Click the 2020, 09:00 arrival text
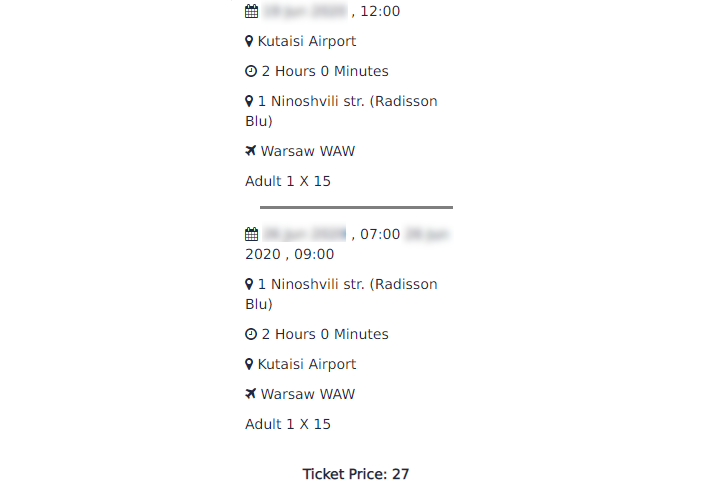710x487 pixels. (290, 254)
